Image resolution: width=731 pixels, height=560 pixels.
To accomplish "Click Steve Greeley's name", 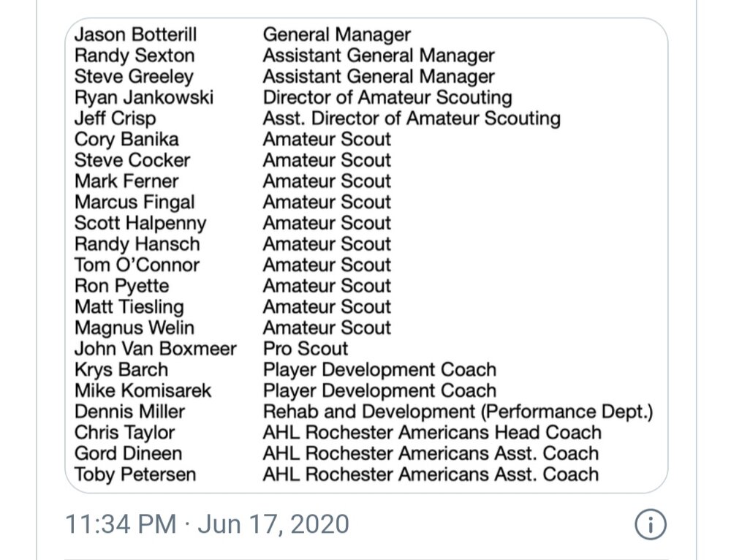I will 134,77.
